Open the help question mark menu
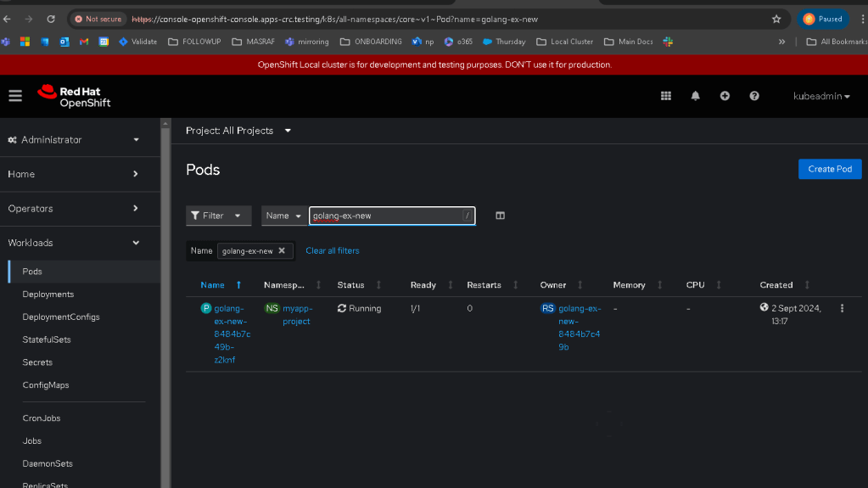 (x=754, y=96)
